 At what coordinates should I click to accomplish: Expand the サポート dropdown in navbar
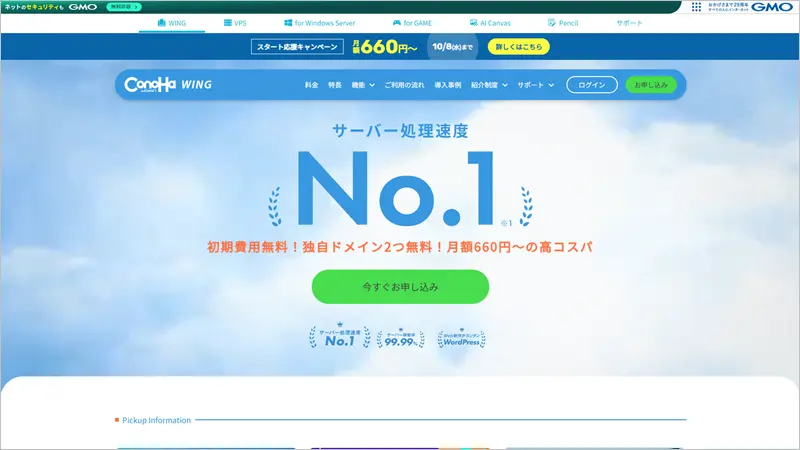(535, 85)
